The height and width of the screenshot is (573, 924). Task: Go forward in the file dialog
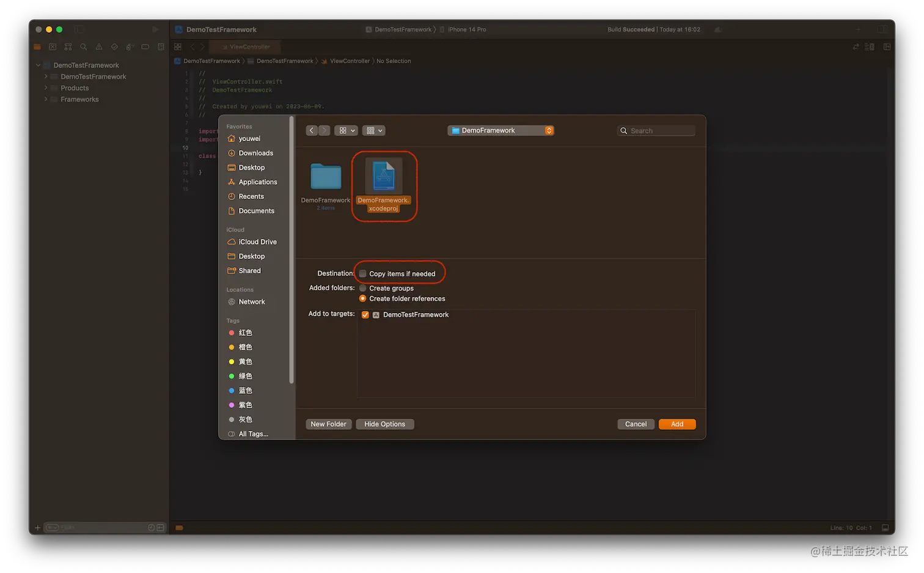[x=324, y=130]
